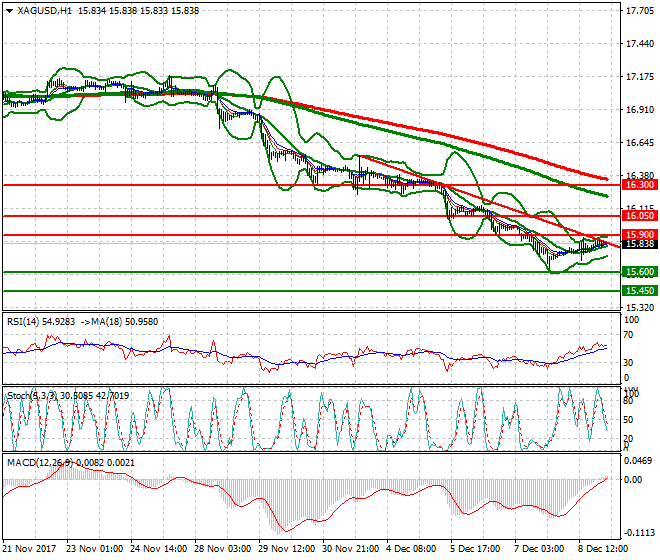The width and height of the screenshot is (660, 560).
Task: Click the 5 Dec 17:00 time axis label
Action: pos(475,549)
